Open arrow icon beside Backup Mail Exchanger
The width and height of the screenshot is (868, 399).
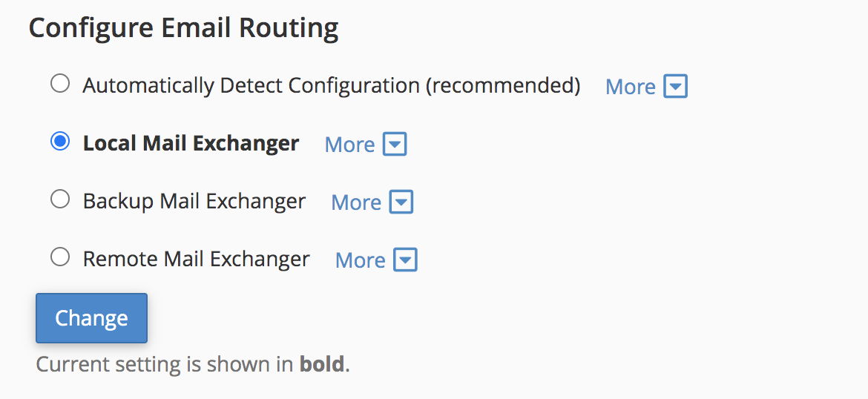tap(401, 202)
